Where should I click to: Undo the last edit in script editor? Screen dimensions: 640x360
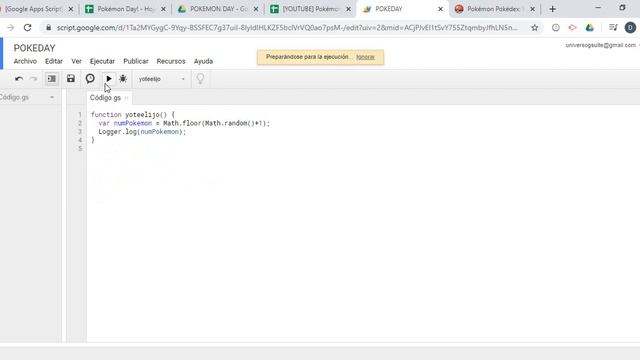[x=19, y=79]
